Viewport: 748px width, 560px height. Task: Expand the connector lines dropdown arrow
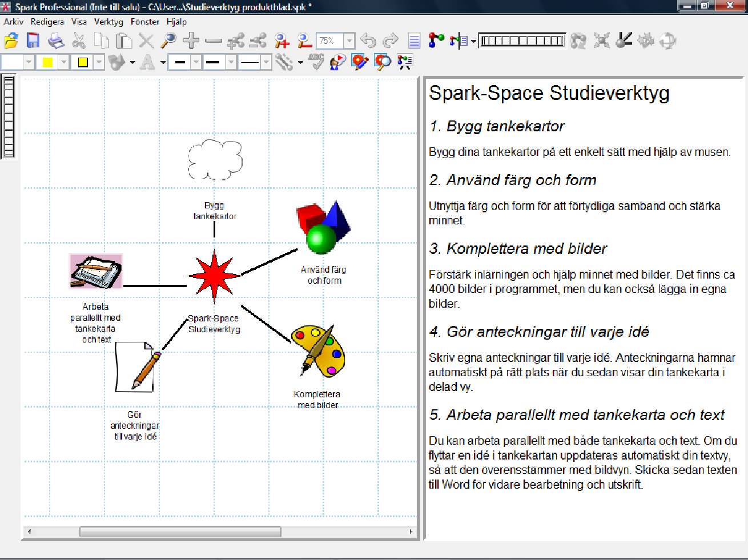(x=300, y=62)
